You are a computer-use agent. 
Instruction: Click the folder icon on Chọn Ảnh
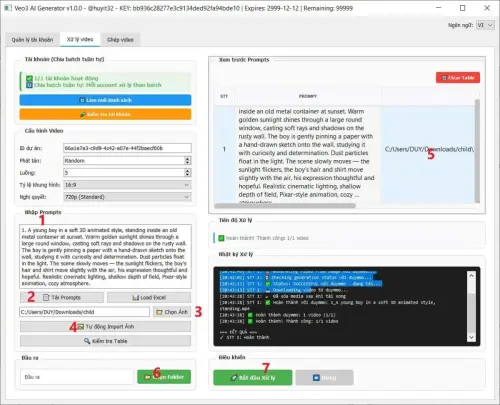(159, 312)
